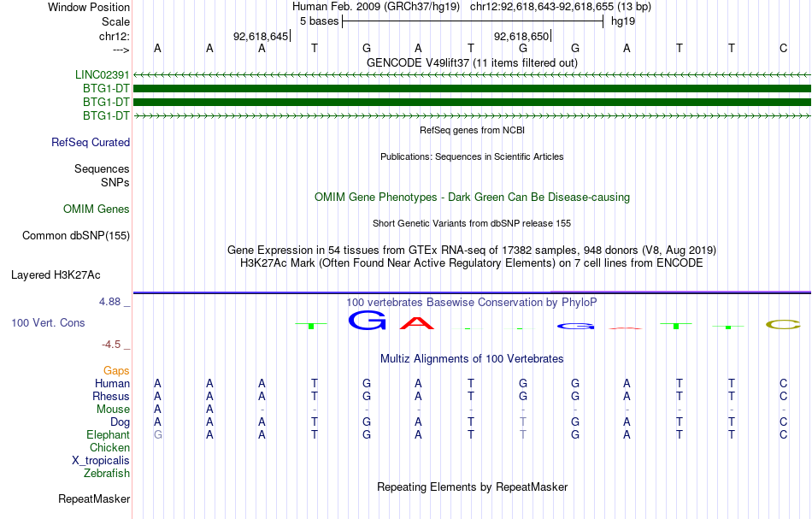Open the OMIM Genes track label
This screenshot has height=519, width=812.
coord(97,209)
